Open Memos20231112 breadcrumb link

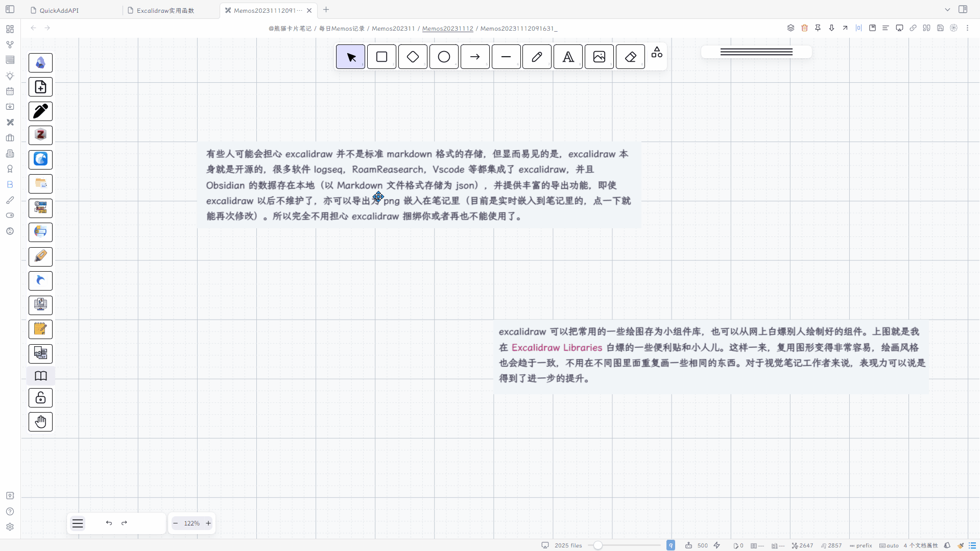tap(447, 29)
